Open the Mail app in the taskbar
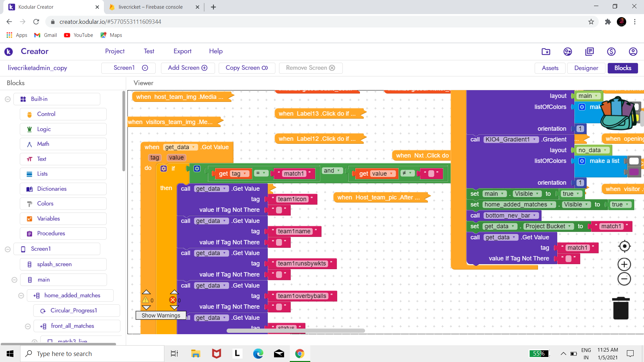The height and width of the screenshot is (362, 644). click(279, 354)
